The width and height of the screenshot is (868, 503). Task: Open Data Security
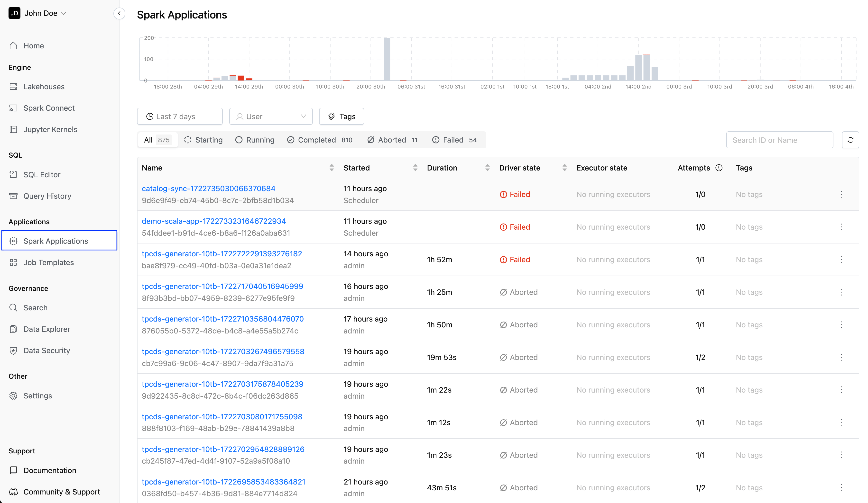pyautogui.click(x=46, y=350)
